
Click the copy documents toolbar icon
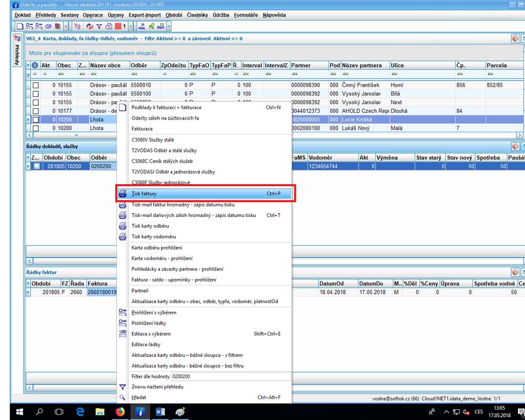[x=109, y=26]
